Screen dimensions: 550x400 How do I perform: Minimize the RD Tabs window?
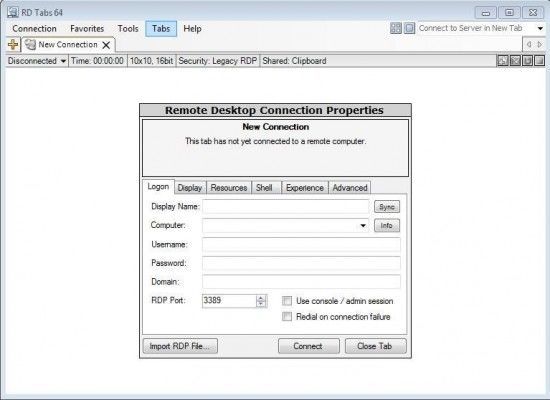(x=485, y=13)
